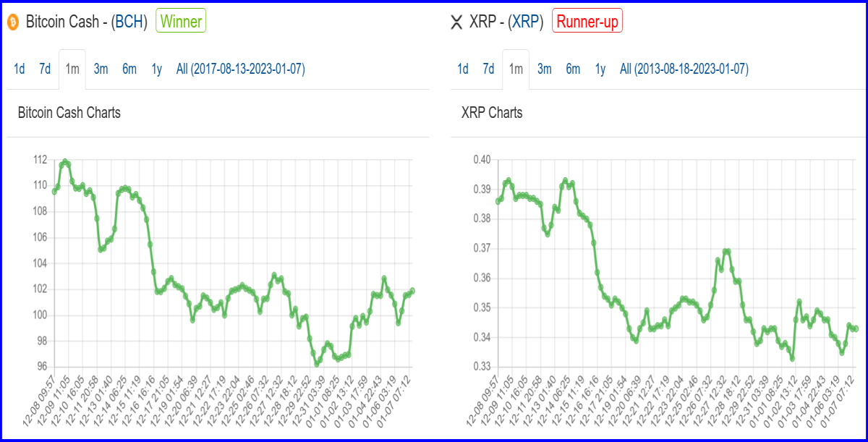Show all XRP history since 2013-08-18

(x=684, y=69)
